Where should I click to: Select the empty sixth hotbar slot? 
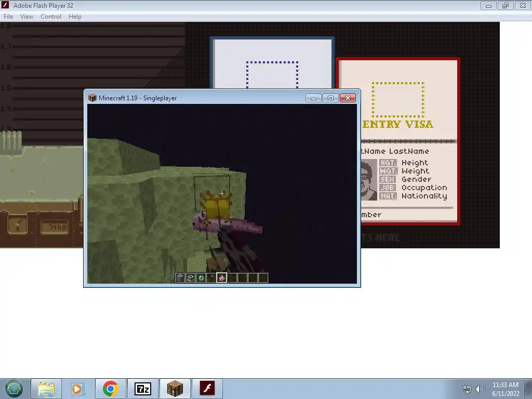click(232, 278)
